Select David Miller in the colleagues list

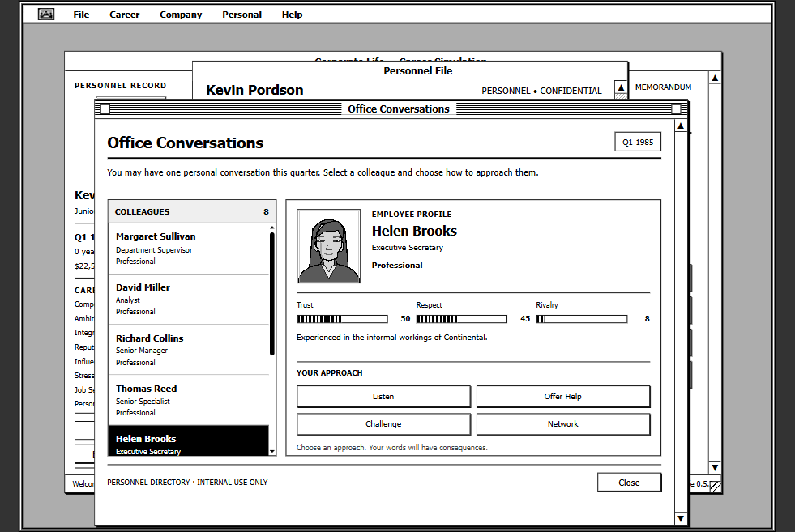(189, 300)
